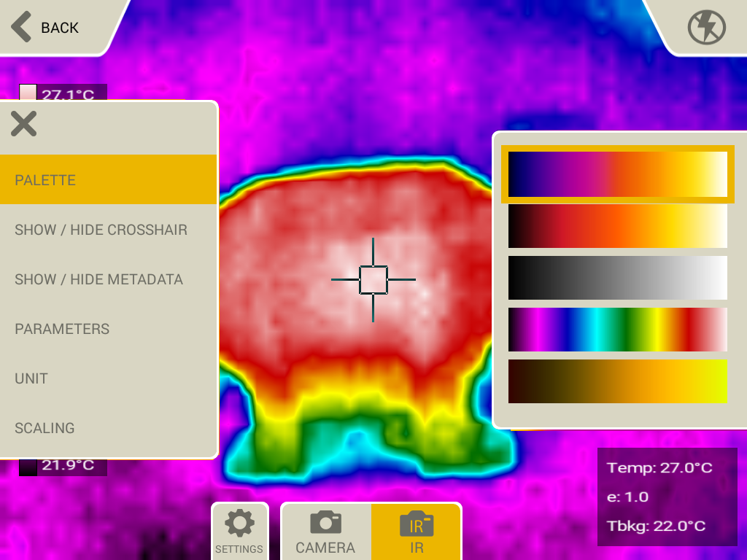This screenshot has height=560, width=747.
Task: Select the Palette menu item
Action: click(108, 179)
